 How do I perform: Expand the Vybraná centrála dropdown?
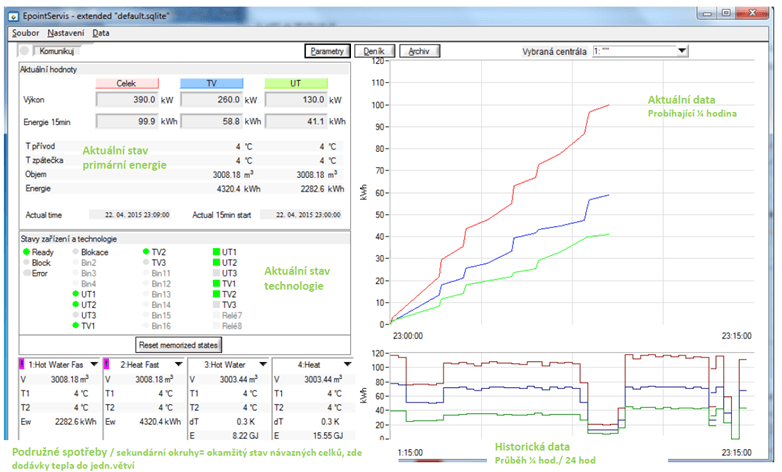point(682,51)
